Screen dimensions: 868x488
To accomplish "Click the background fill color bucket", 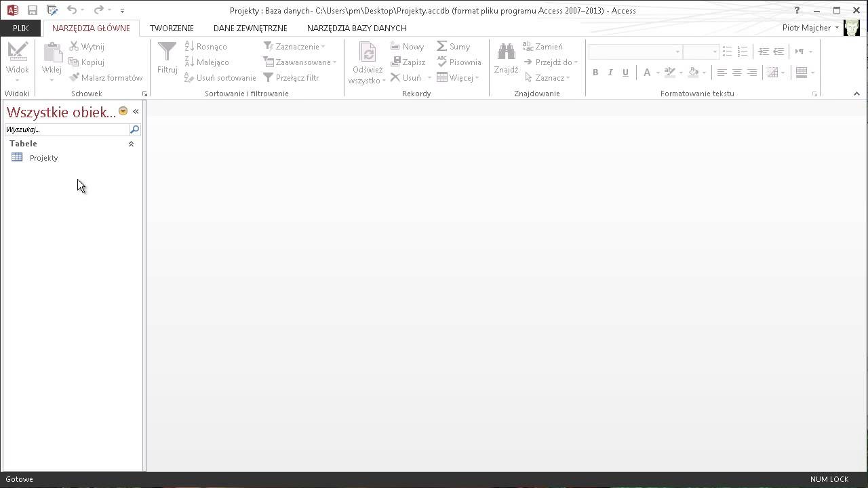I will [x=694, y=73].
